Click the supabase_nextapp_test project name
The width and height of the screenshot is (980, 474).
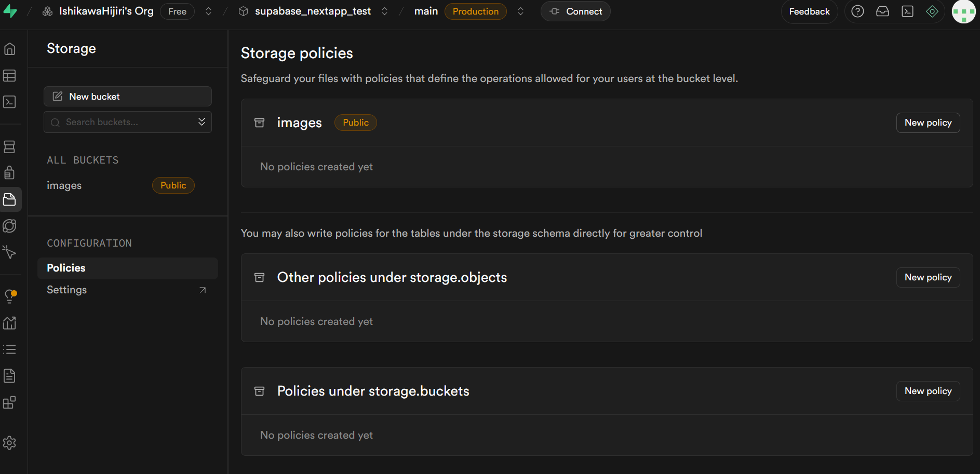tap(313, 11)
